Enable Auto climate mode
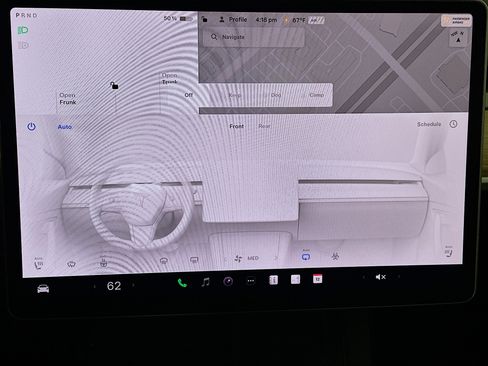 [x=65, y=127]
